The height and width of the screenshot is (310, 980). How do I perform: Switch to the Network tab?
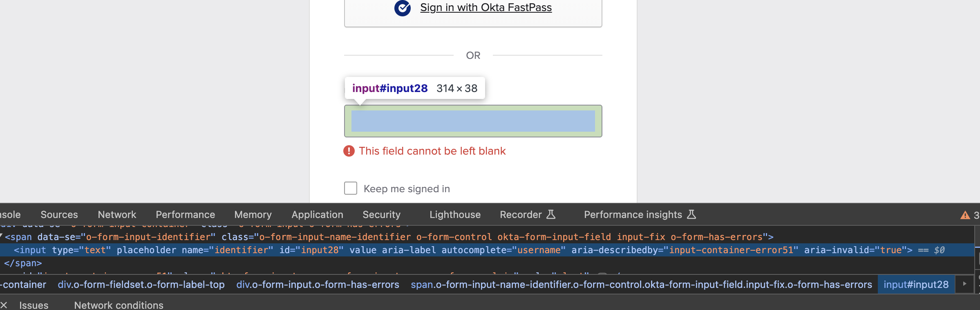coord(117,215)
